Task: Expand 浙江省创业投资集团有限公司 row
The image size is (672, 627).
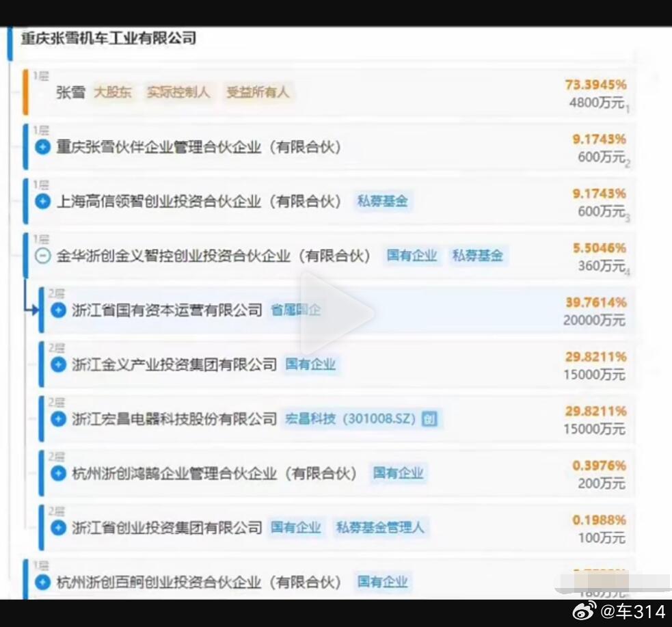Action: pyautogui.click(x=58, y=528)
